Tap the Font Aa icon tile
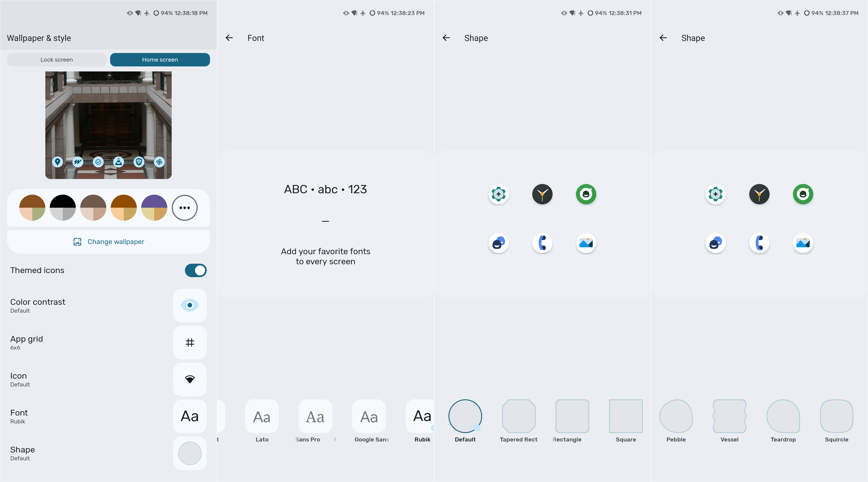868x482 pixels. click(190, 416)
